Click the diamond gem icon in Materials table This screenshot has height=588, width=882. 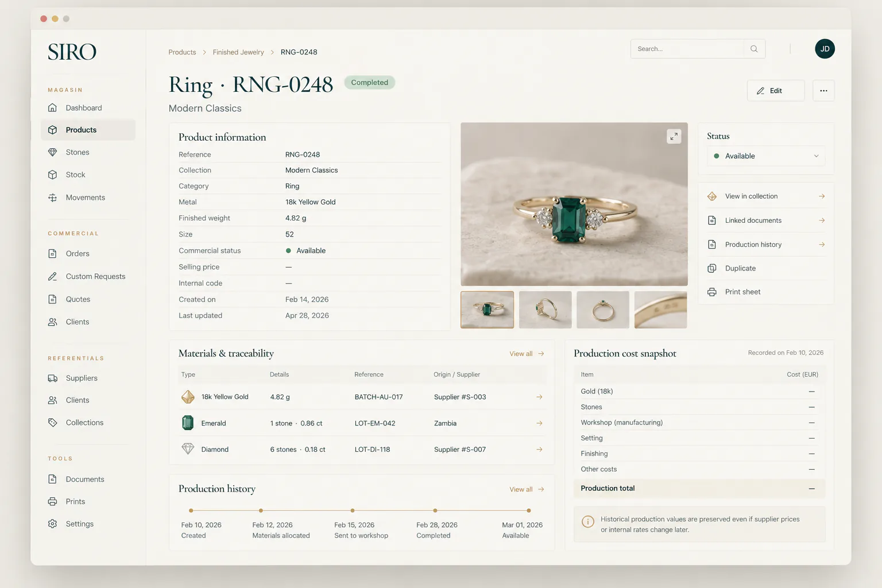[188, 449]
